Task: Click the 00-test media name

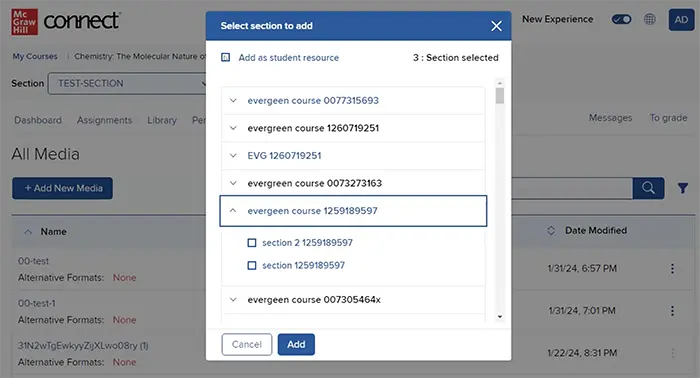Action: click(x=33, y=261)
